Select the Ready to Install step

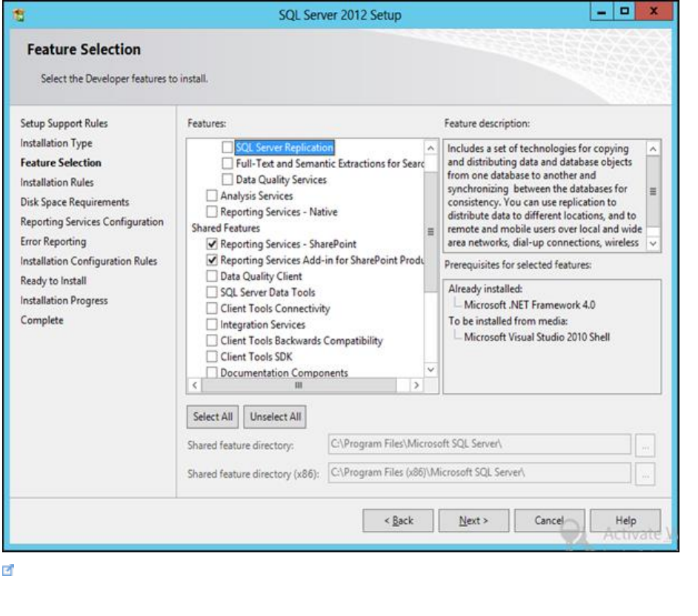53,281
